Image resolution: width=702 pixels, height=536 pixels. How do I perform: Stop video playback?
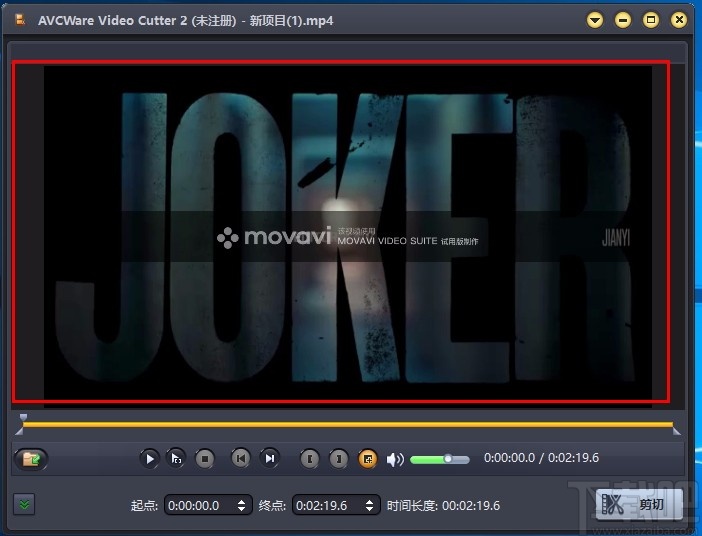pos(205,459)
